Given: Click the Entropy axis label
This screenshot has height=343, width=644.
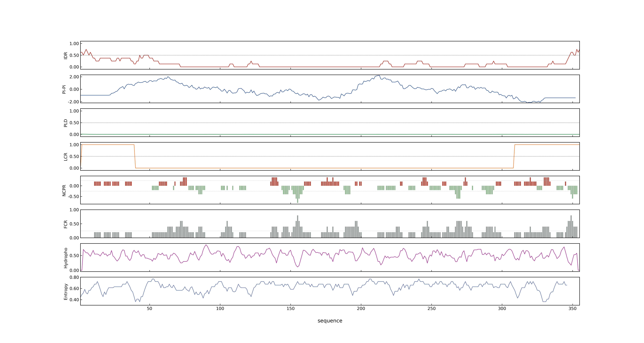Looking at the screenshot, I should coord(66,292).
